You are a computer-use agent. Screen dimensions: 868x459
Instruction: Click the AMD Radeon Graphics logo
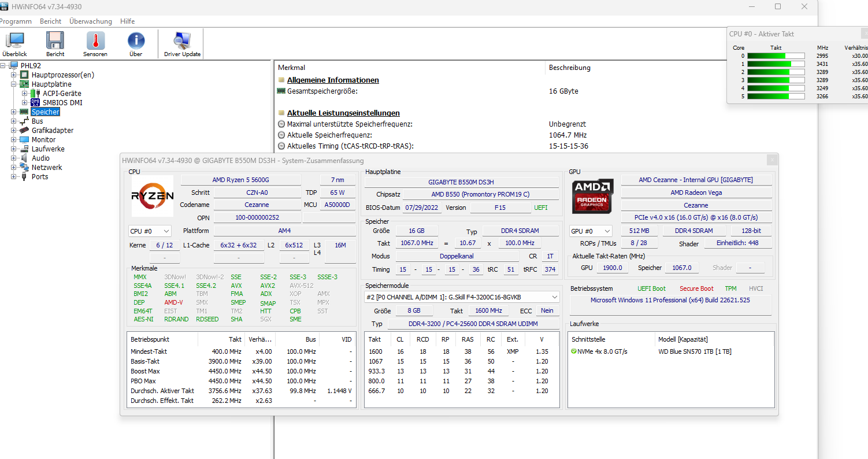(592, 197)
